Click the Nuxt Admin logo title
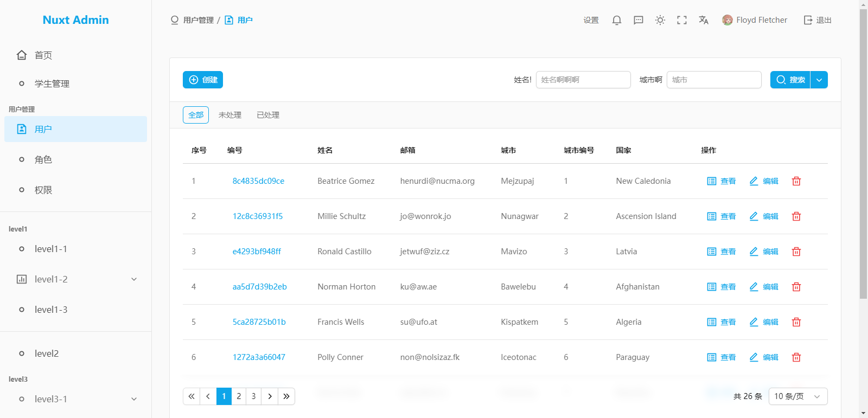 coord(75,20)
